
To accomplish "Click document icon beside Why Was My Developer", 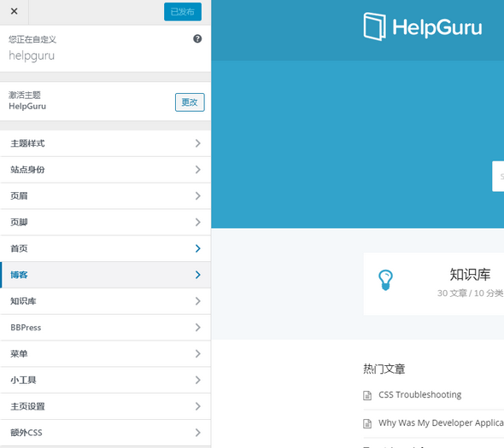I will 367,423.
